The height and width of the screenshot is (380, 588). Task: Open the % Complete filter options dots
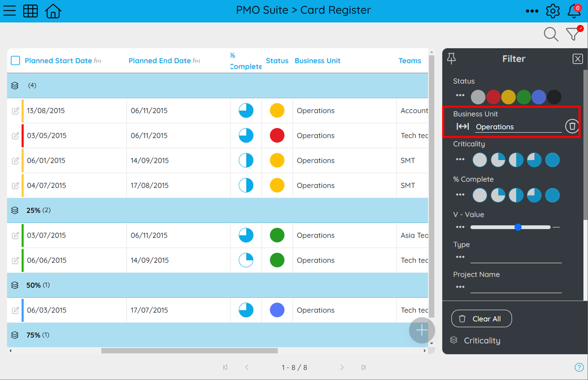[x=460, y=194]
